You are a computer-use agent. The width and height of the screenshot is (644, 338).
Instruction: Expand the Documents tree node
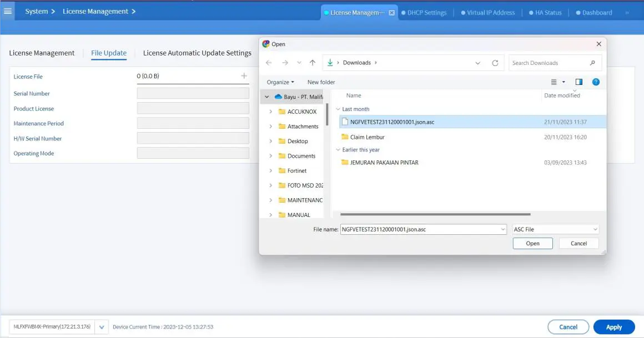coord(271,156)
